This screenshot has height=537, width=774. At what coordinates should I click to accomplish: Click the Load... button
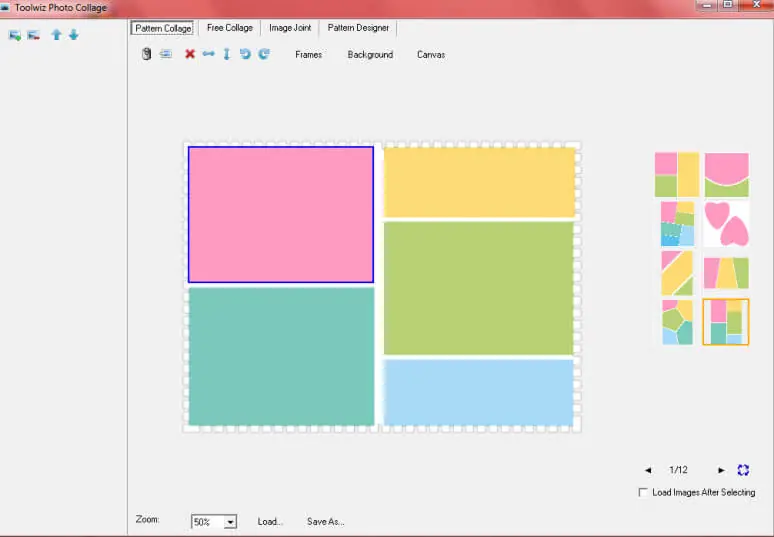click(270, 522)
